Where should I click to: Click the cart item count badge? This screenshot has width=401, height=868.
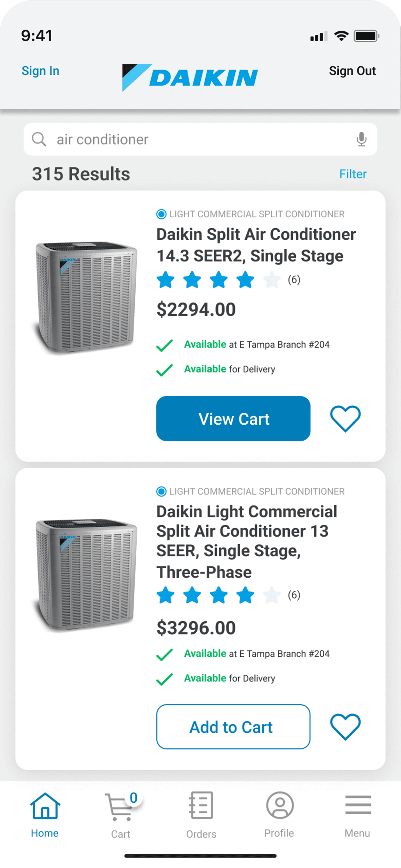coord(133,798)
